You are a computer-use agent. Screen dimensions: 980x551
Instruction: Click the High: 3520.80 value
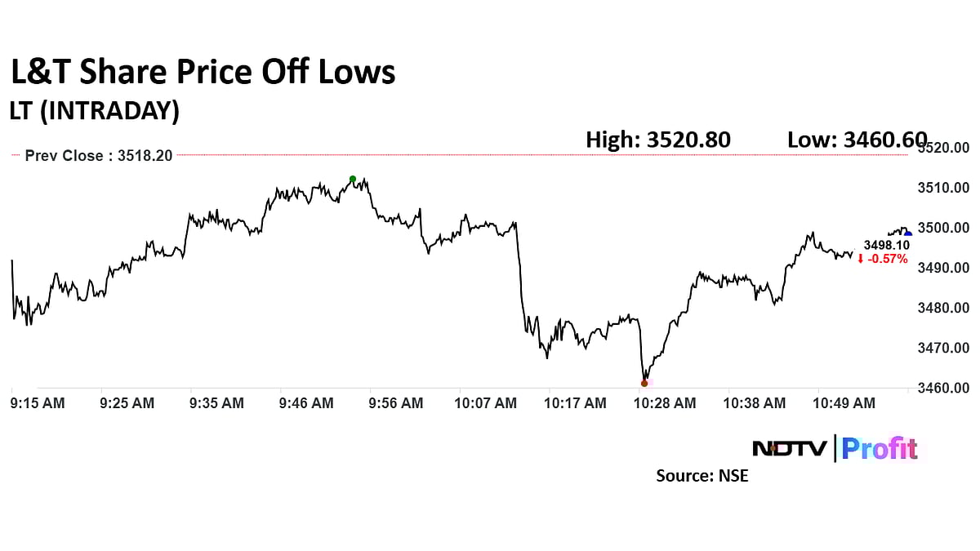658,140
